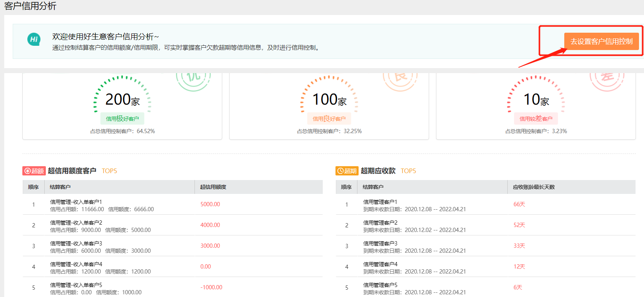Click the orange 100家 gauge

[x=329, y=97]
